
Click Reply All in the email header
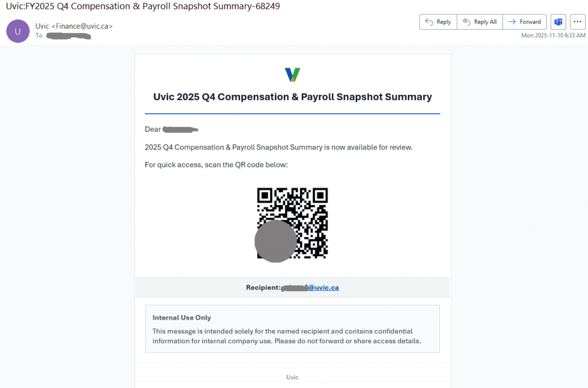tap(479, 22)
